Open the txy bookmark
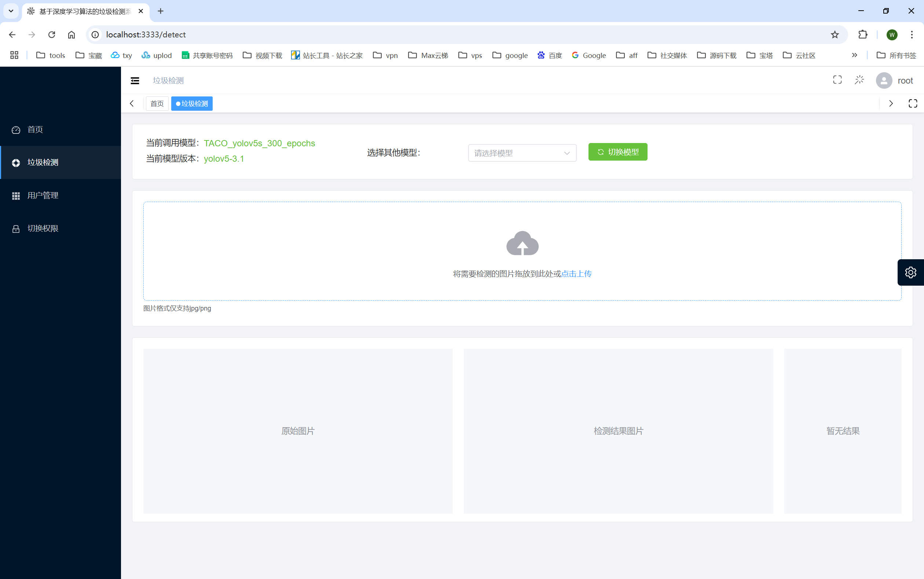 (121, 55)
